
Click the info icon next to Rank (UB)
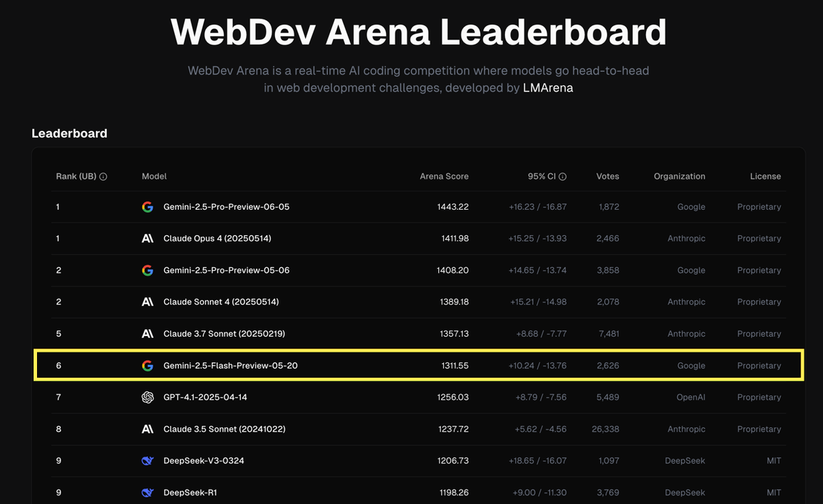[x=104, y=177]
